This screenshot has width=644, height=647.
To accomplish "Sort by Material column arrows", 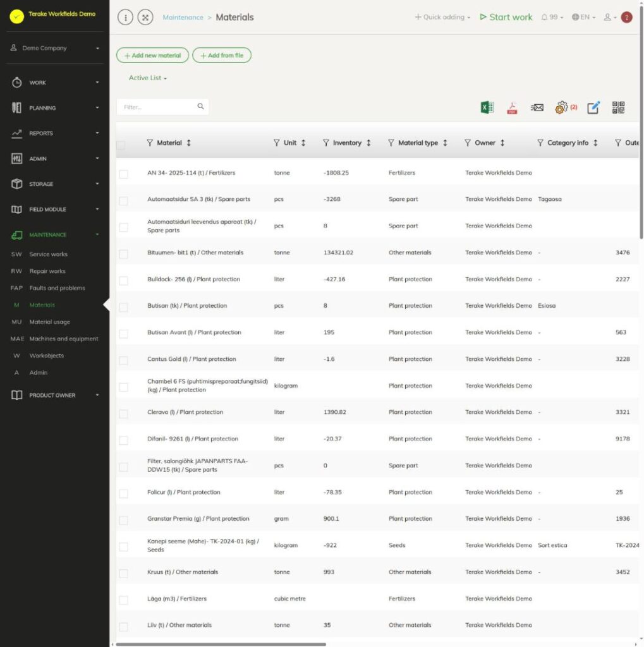I will point(189,143).
